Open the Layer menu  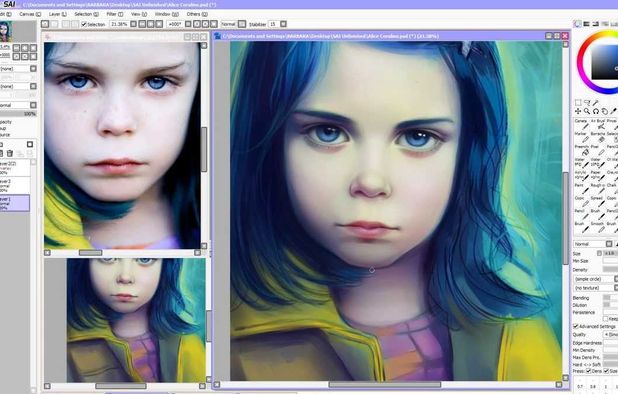coord(57,14)
